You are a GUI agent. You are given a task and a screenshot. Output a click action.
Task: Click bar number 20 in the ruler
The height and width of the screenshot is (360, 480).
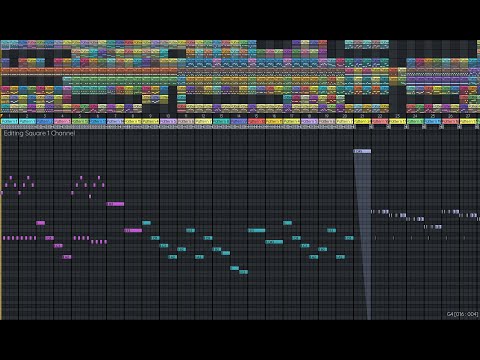tap(345, 116)
